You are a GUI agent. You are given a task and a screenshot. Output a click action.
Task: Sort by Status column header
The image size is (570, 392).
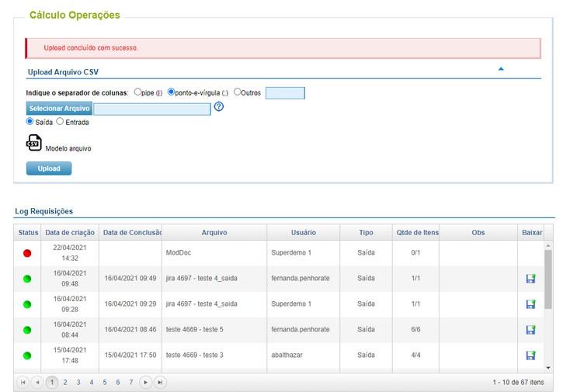[28, 233]
